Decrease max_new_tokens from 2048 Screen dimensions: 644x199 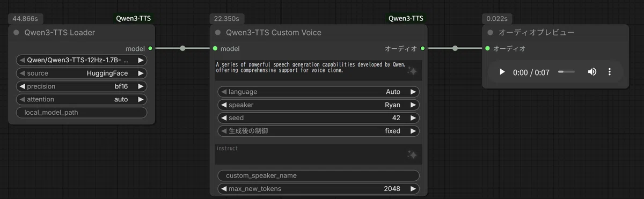point(224,189)
